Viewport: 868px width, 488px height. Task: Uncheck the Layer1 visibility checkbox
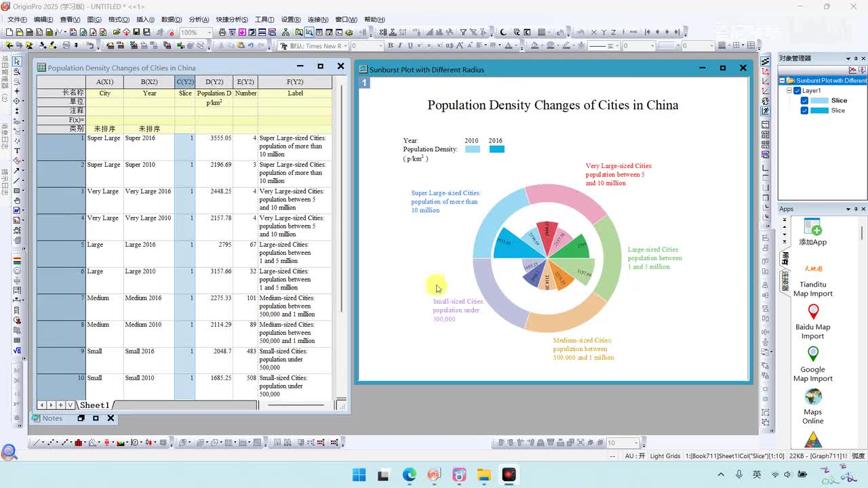click(x=797, y=90)
